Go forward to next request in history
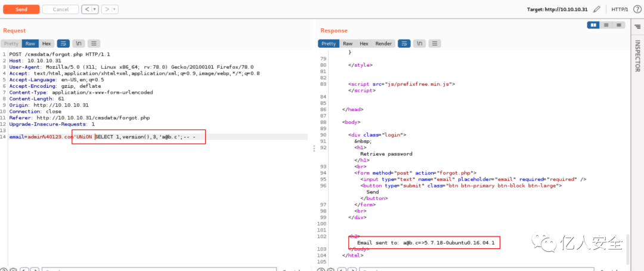Viewport: 644px width, 271px height. click(x=107, y=10)
